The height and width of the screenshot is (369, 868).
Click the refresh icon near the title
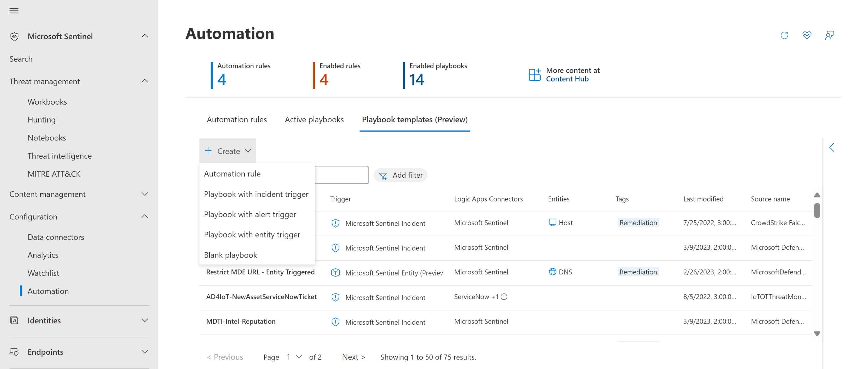[784, 35]
